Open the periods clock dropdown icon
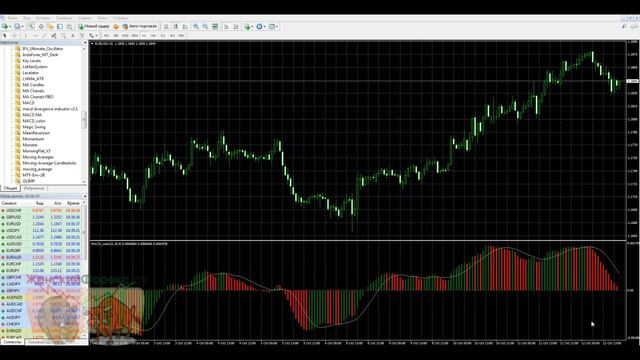 260,27
